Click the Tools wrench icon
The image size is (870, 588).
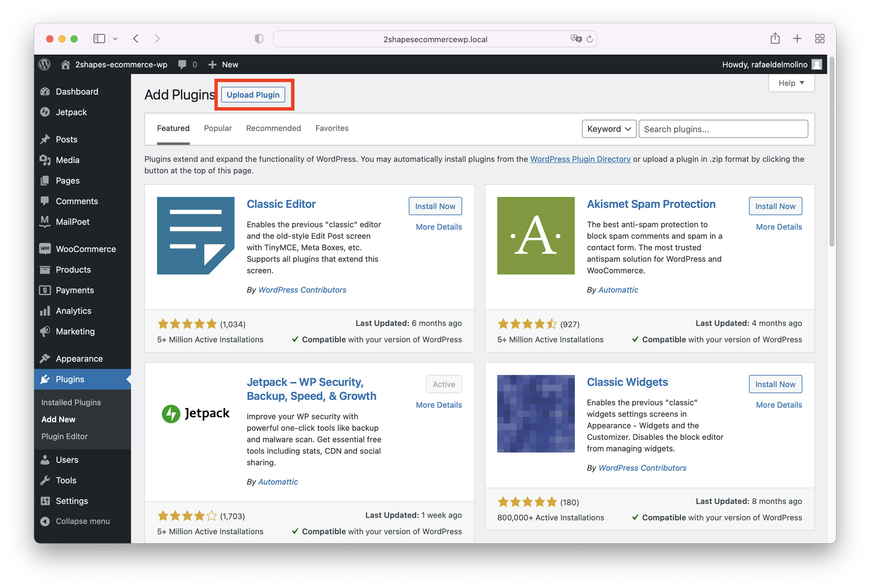click(x=45, y=480)
